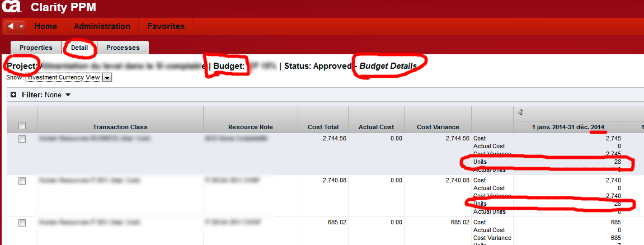The width and height of the screenshot is (644, 245).
Task: Open the Favorites menu
Action: pyautogui.click(x=166, y=26)
